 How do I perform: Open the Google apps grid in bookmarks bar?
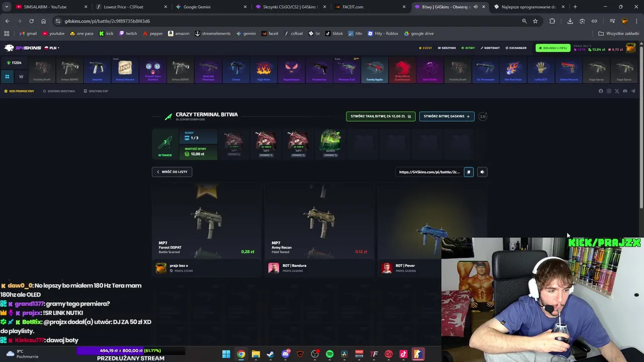pos(7,34)
